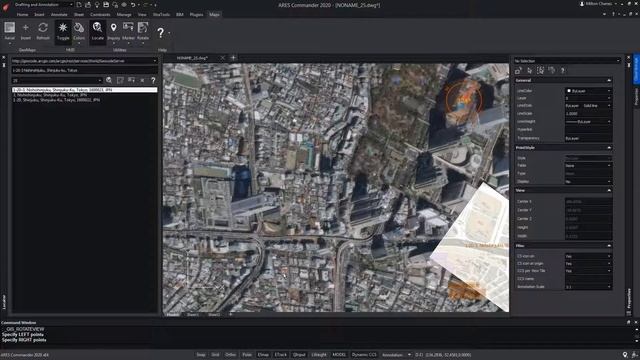Image resolution: width=640 pixels, height=360 pixels.
Task: Click the clear (x) icon in Locate panel
Action: [x=142, y=80]
